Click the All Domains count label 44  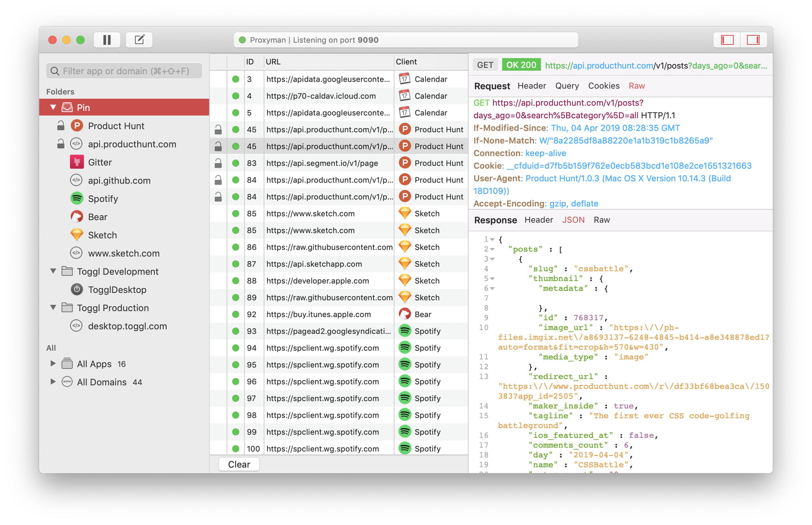pyautogui.click(x=137, y=382)
